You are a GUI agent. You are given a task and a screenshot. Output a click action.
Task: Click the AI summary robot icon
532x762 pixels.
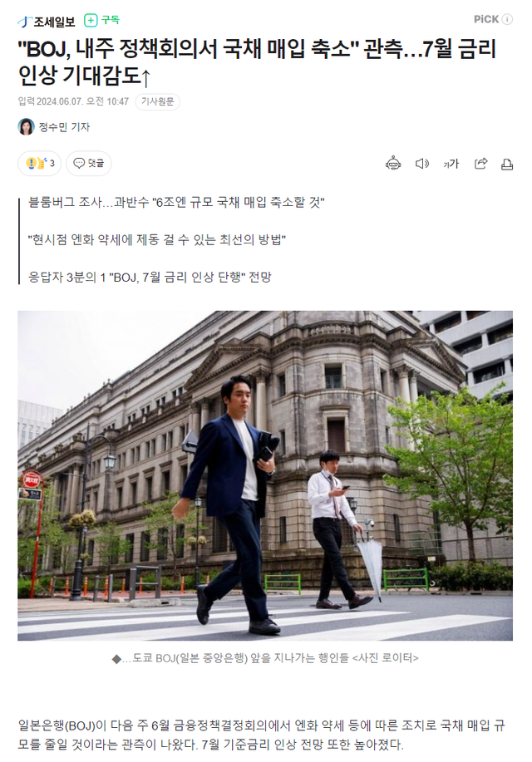pos(393,164)
